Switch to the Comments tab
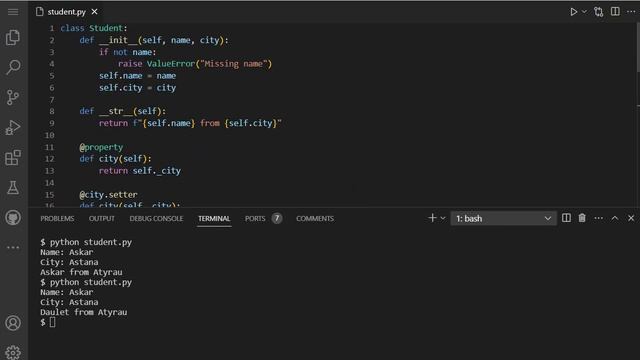 click(x=315, y=219)
